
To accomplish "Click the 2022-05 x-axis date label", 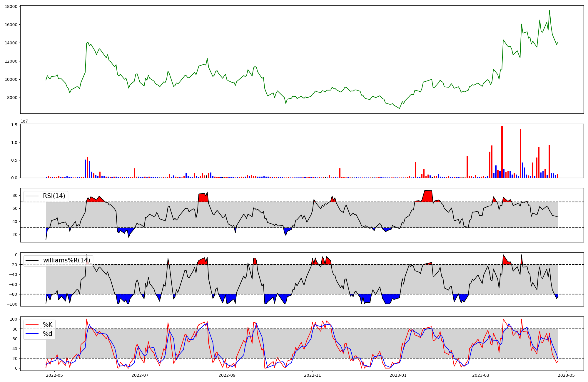I will coord(55,375).
